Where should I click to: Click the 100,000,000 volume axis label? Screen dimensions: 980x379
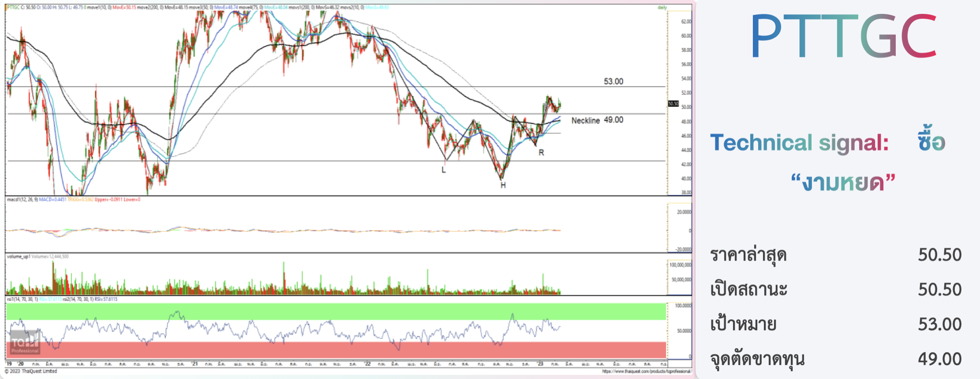tap(681, 265)
